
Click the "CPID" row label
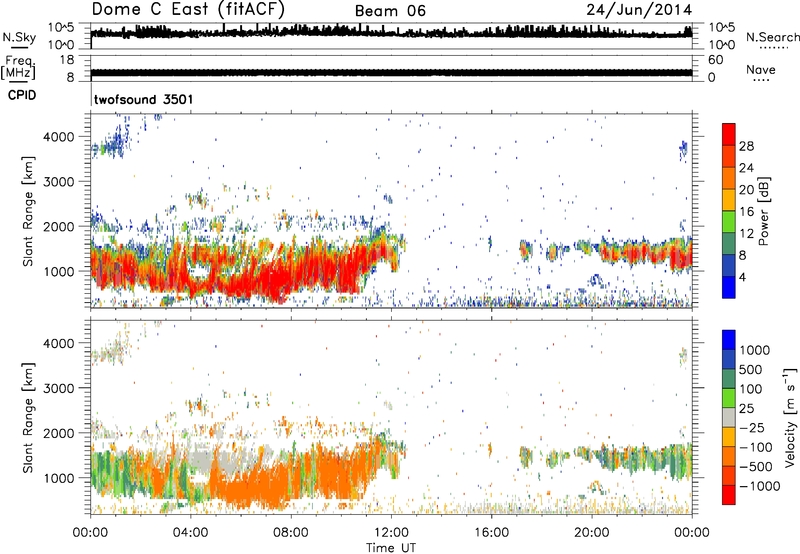pos(22,95)
